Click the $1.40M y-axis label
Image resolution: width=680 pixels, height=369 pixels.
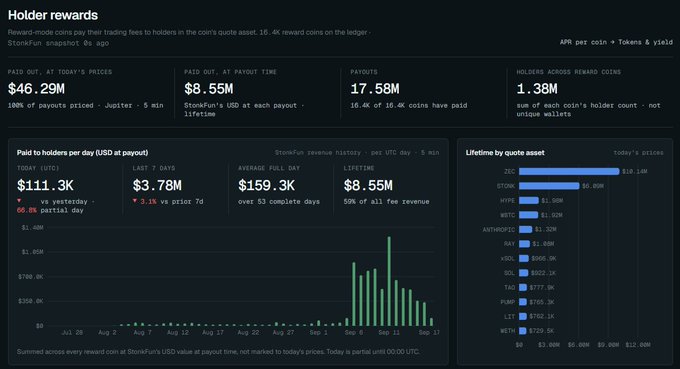33,228
